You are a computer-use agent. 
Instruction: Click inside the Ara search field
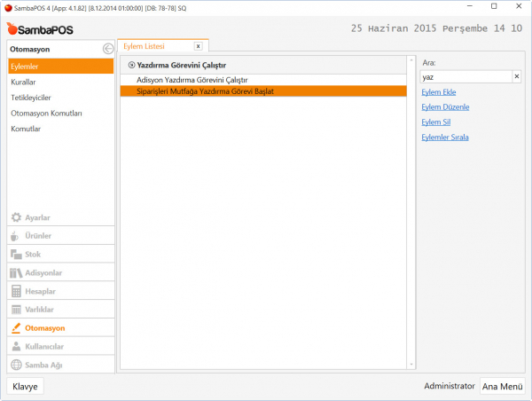coord(465,77)
